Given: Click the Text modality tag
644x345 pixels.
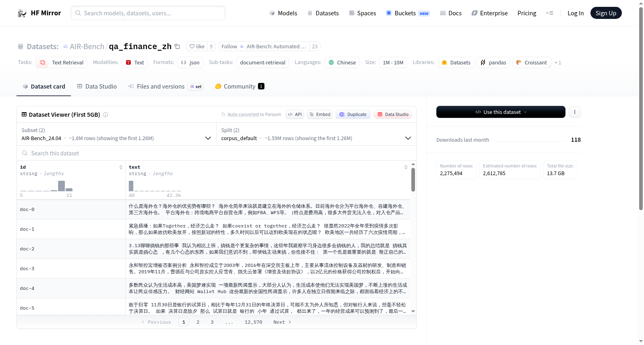Looking at the screenshot, I should (x=135, y=62).
